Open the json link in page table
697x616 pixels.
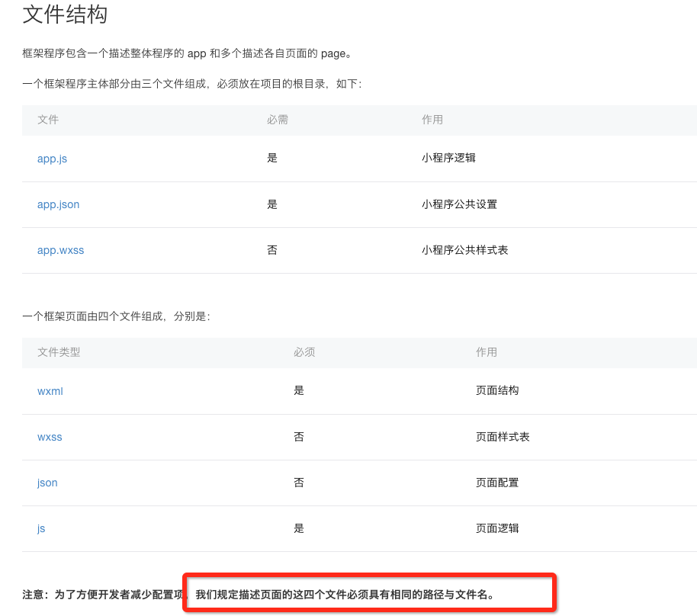[x=47, y=483]
